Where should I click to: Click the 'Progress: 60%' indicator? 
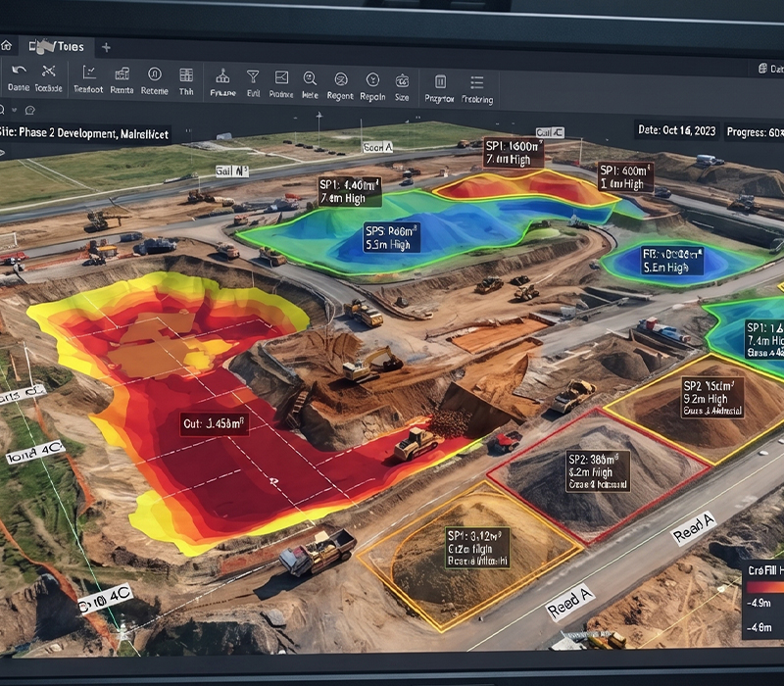click(x=755, y=132)
